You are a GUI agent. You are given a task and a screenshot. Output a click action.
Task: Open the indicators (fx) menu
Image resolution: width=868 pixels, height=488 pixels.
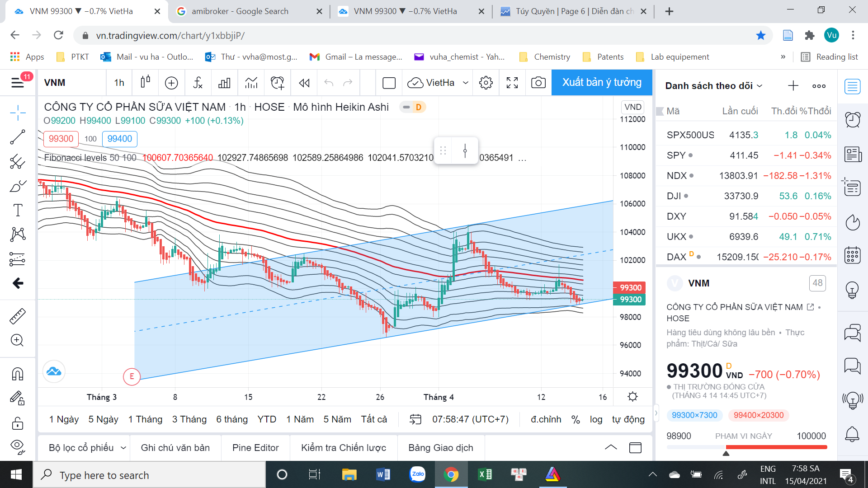coord(198,82)
